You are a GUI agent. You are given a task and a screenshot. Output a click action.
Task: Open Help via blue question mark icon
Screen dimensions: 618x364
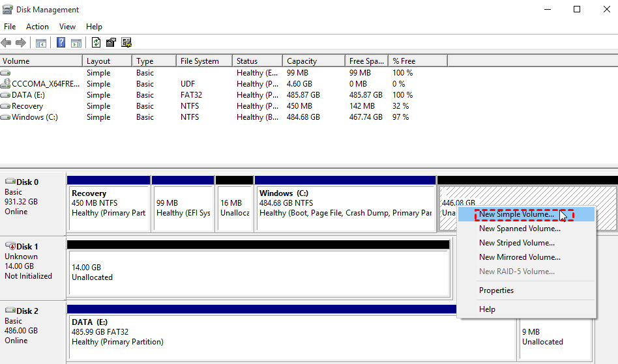click(x=61, y=42)
